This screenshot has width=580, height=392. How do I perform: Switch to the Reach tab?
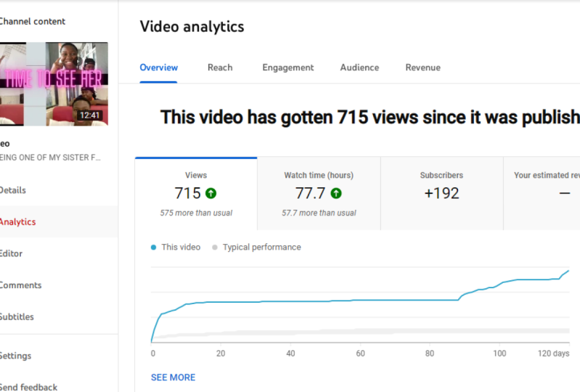point(220,68)
